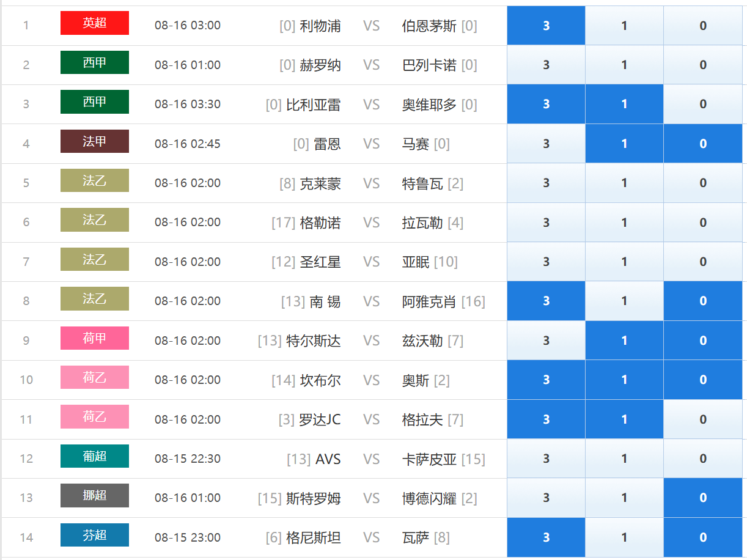Click 法乙 badge in 南锡 row

click(x=95, y=298)
